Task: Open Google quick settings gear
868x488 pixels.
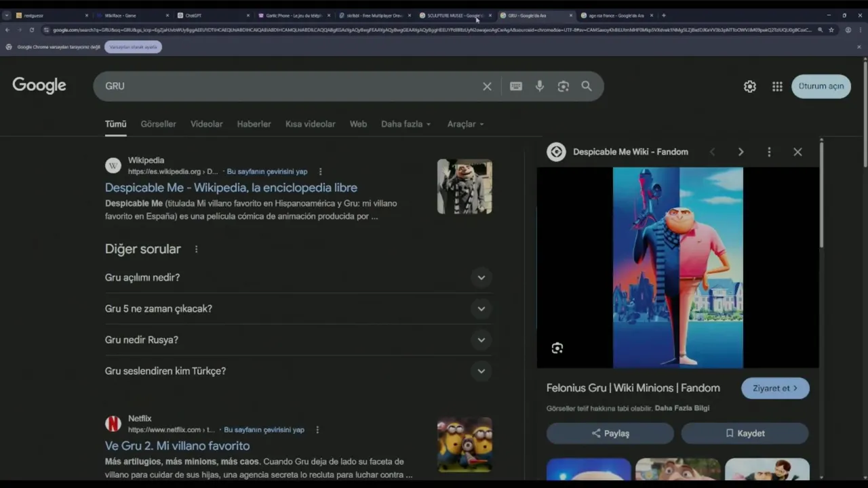Action: [x=750, y=86]
